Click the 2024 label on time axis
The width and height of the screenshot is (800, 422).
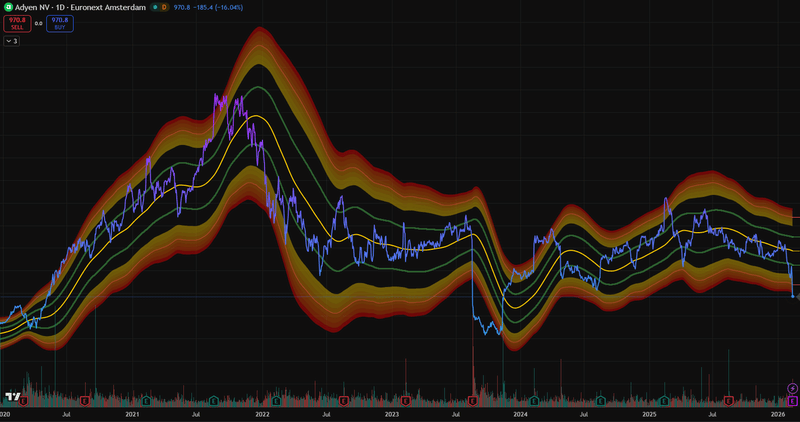pyautogui.click(x=520, y=414)
